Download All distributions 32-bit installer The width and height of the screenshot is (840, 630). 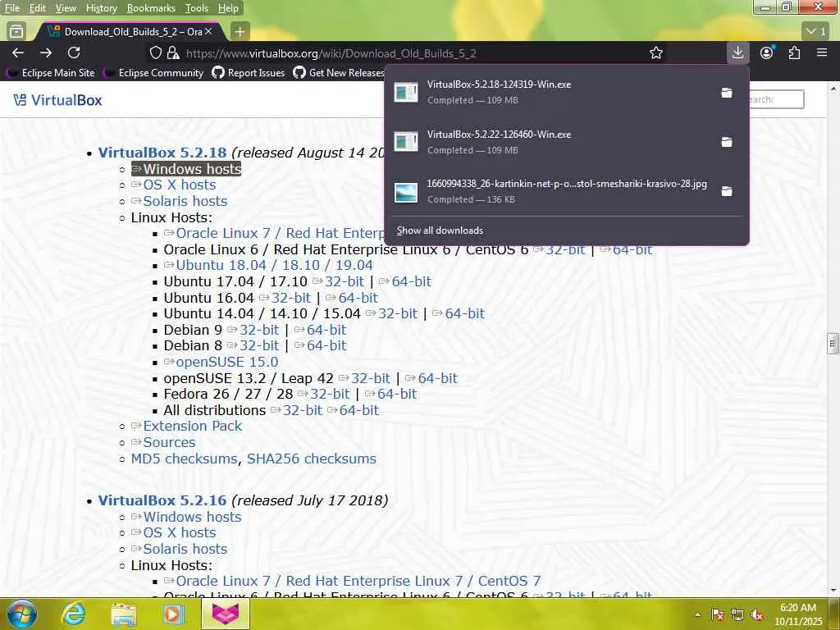tap(297, 410)
